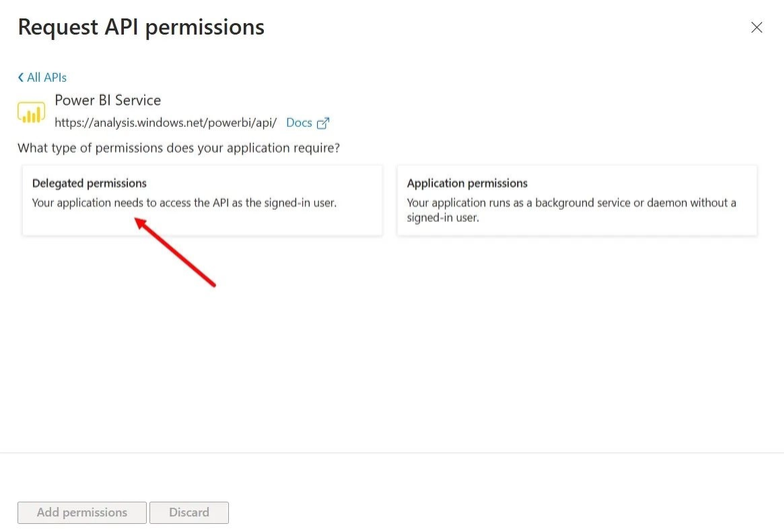Click the Power BI Service title
Viewport: 784px width, 529px height.
pos(108,100)
